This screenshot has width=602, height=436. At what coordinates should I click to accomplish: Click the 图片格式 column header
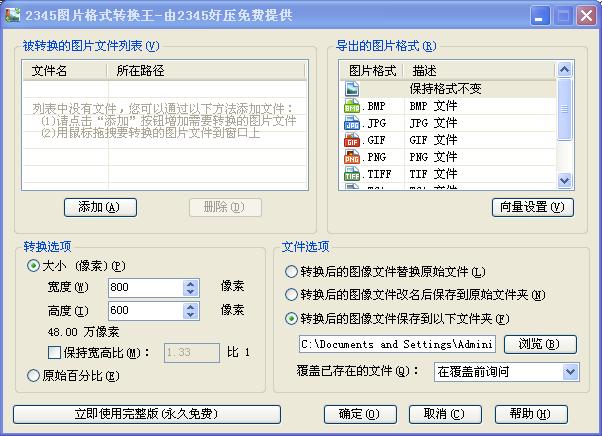[372, 71]
